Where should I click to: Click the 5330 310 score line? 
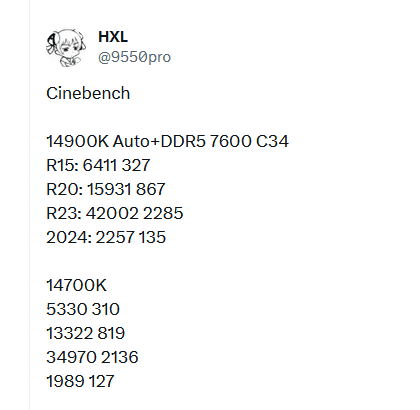tap(83, 309)
